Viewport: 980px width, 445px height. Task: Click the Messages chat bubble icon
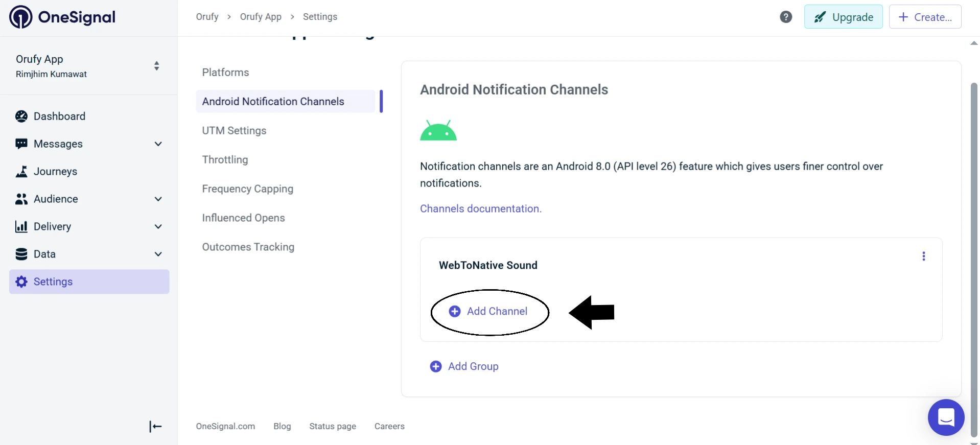point(21,144)
